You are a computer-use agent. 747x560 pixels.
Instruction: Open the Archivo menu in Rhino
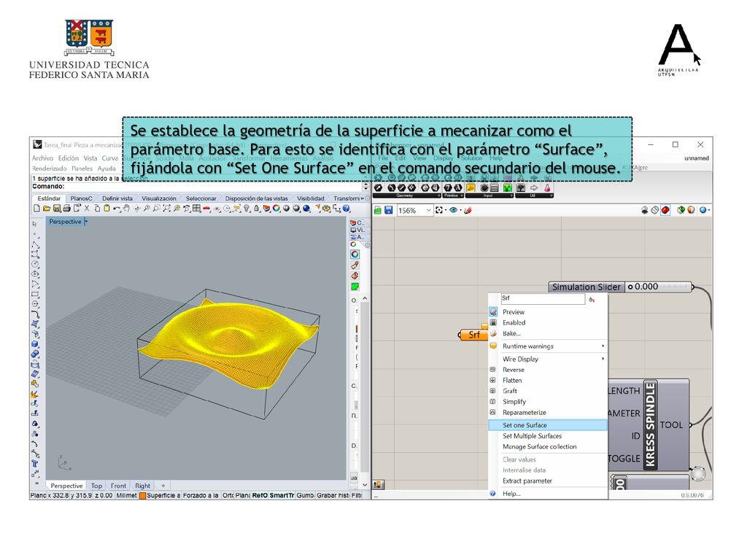tap(42, 158)
